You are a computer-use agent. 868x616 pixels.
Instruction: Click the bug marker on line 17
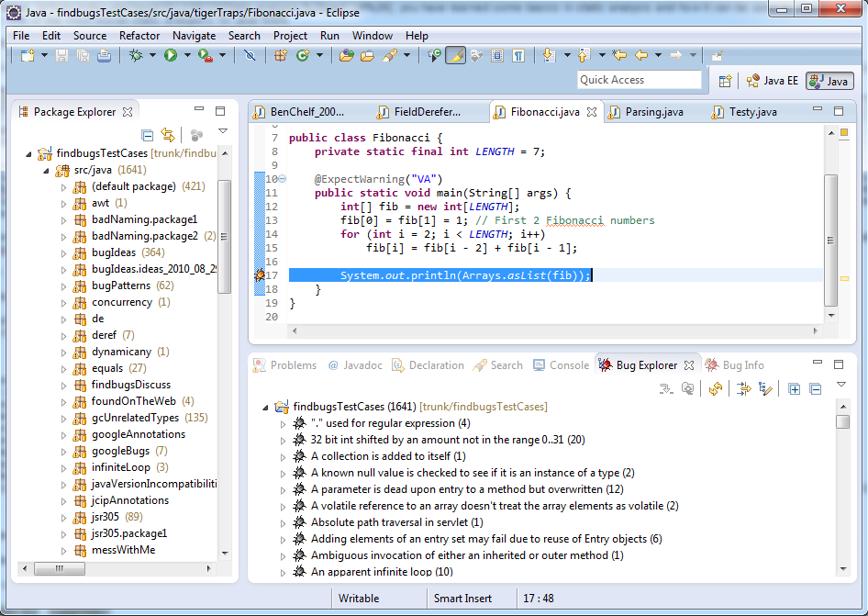click(x=259, y=275)
